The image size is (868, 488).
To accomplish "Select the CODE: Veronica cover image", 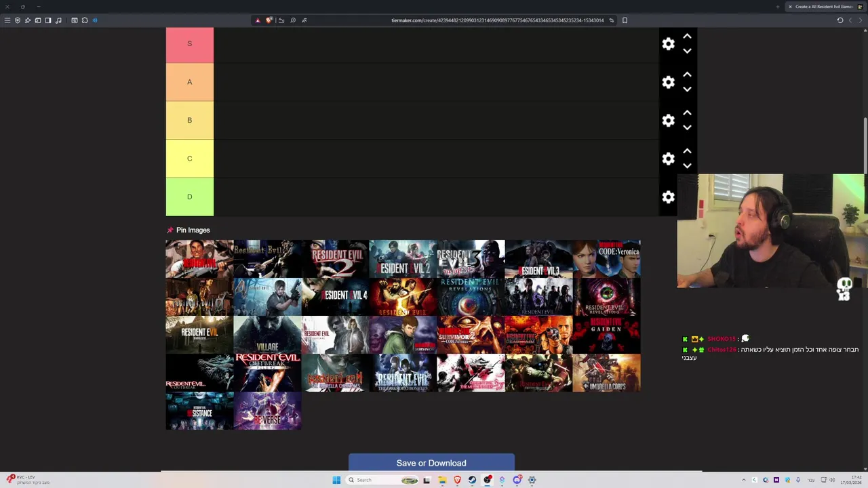I will (x=606, y=259).
